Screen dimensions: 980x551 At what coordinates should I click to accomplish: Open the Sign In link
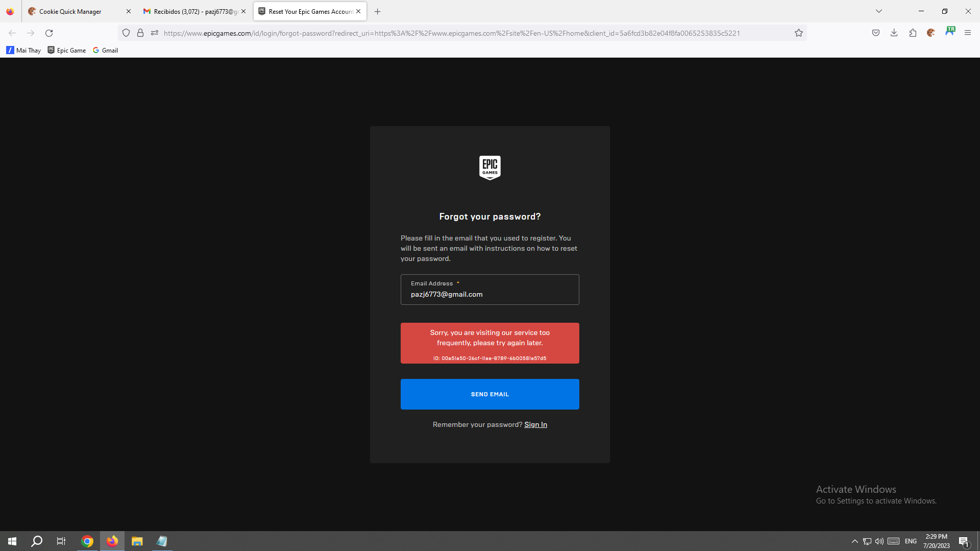coord(535,424)
